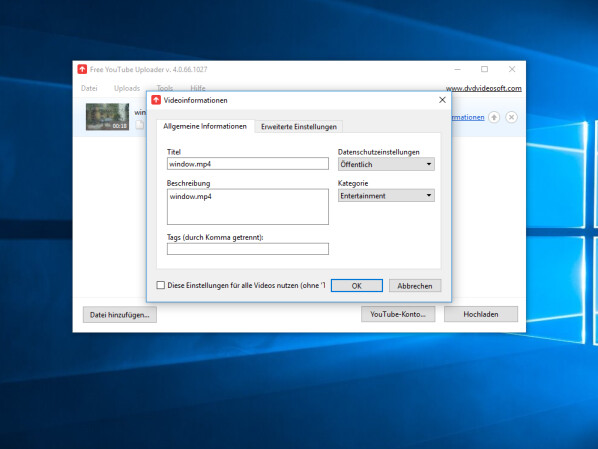Open the Erweiterte Einstellungen tab
Screen dimensions: 598x449
click(x=299, y=127)
